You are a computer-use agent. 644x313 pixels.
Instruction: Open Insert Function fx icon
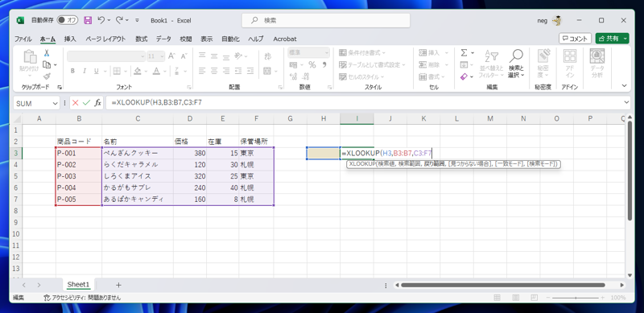97,103
